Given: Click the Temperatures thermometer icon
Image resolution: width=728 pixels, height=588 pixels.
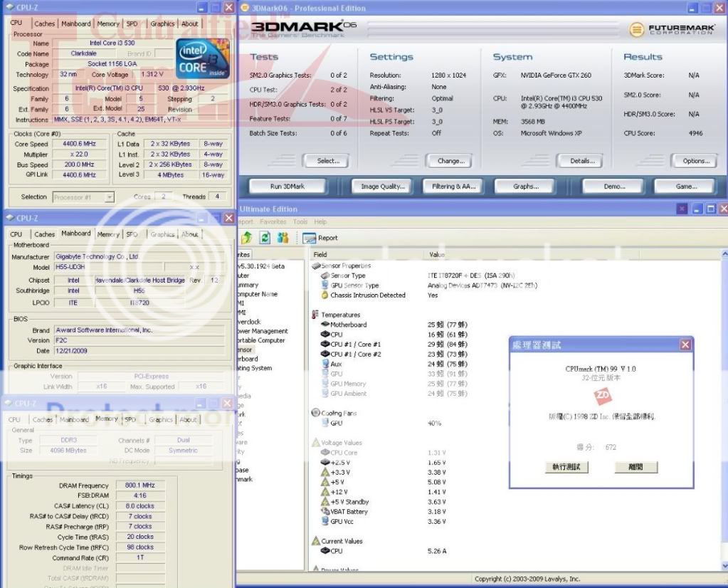Looking at the screenshot, I should point(315,315).
